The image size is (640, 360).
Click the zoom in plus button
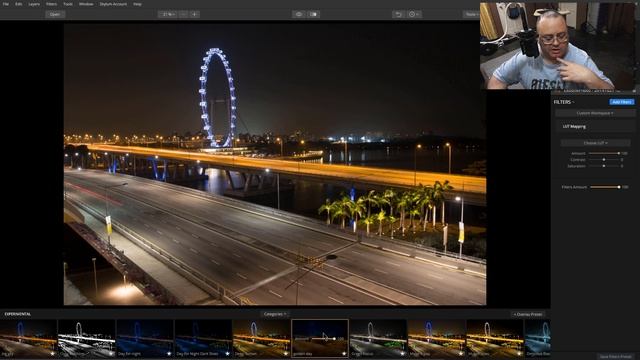194,14
